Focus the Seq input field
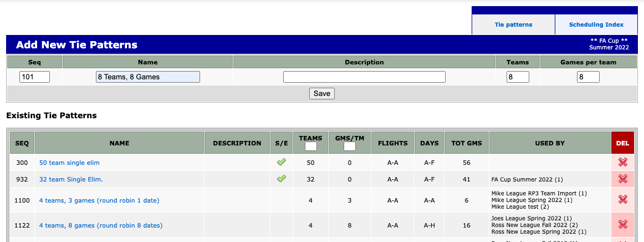Screen dimensions: 644x242 tap(34, 77)
